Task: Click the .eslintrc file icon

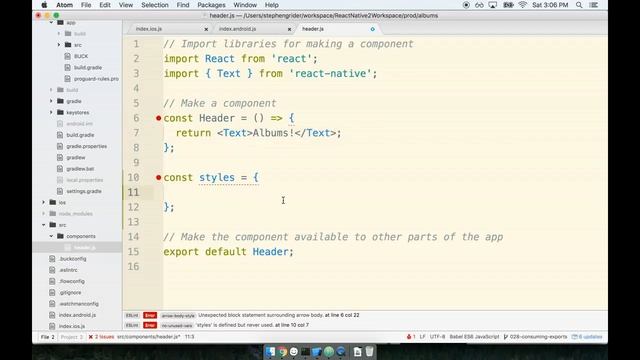Action: click(x=52, y=270)
